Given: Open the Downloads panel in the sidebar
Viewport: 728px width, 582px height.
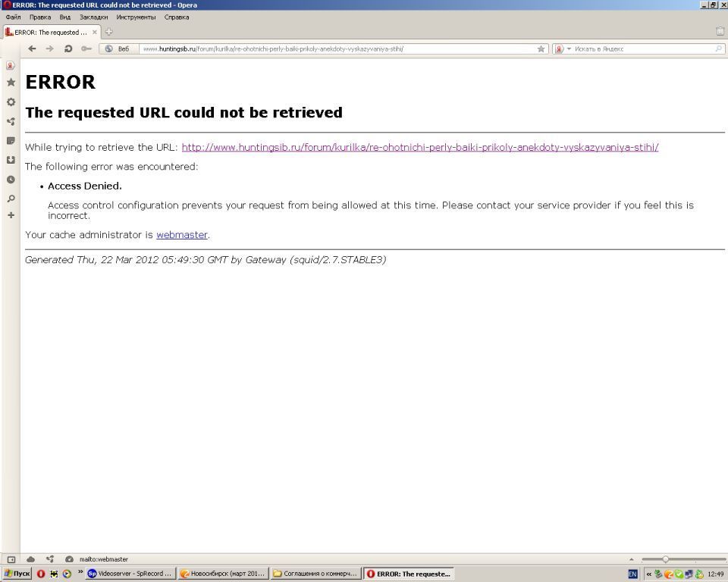Looking at the screenshot, I should tap(11, 160).
